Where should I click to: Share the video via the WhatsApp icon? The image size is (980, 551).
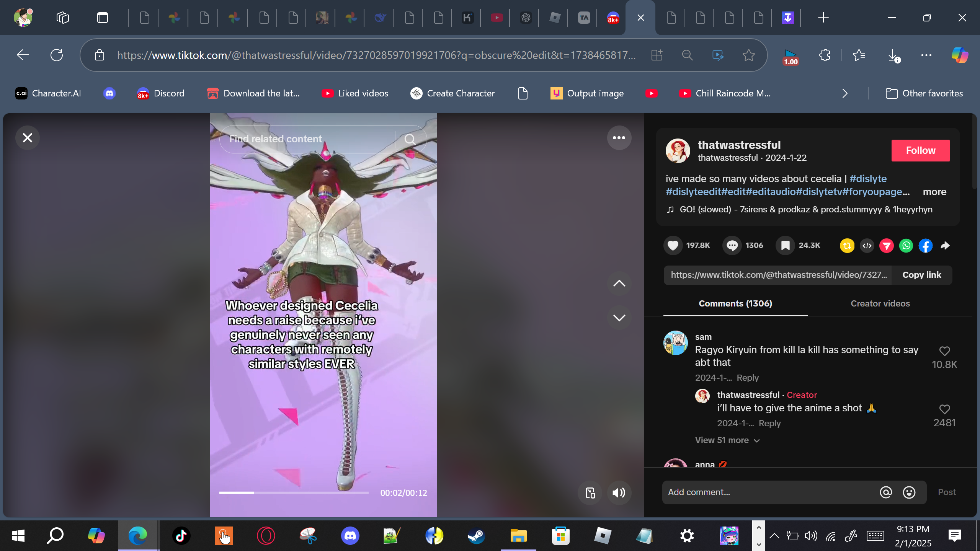(x=906, y=246)
